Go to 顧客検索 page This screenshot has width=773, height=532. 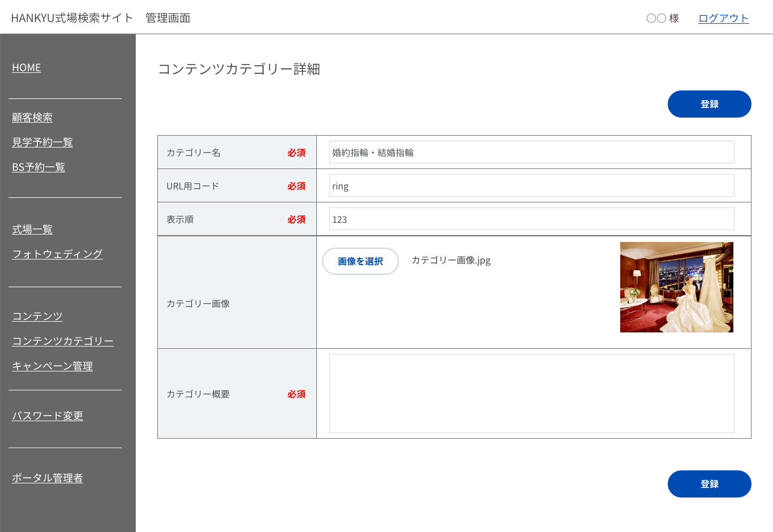point(32,118)
